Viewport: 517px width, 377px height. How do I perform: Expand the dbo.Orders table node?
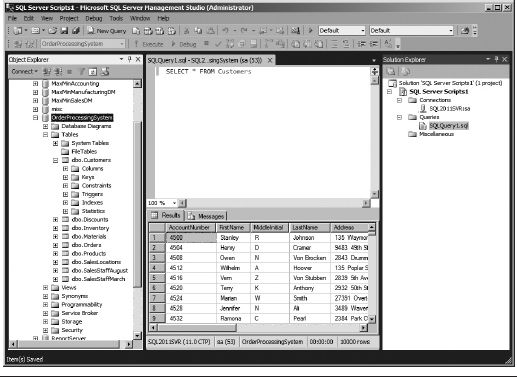55,245
